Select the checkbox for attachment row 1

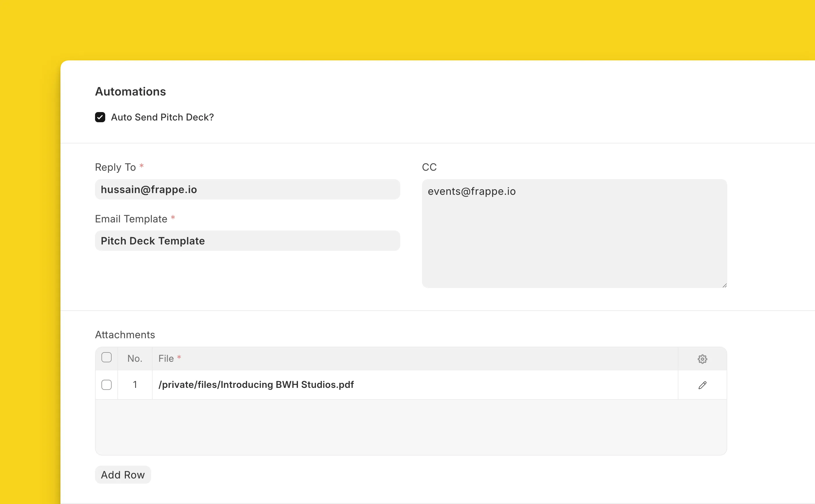click(106, 385)
